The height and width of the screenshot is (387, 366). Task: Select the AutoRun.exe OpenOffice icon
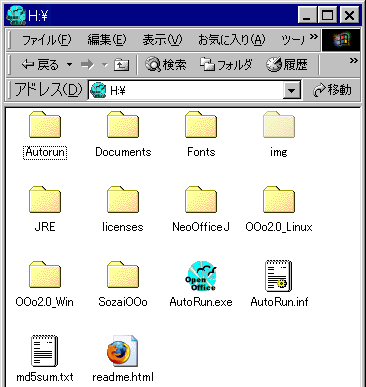pyautogui.click(x=201, y=275)
